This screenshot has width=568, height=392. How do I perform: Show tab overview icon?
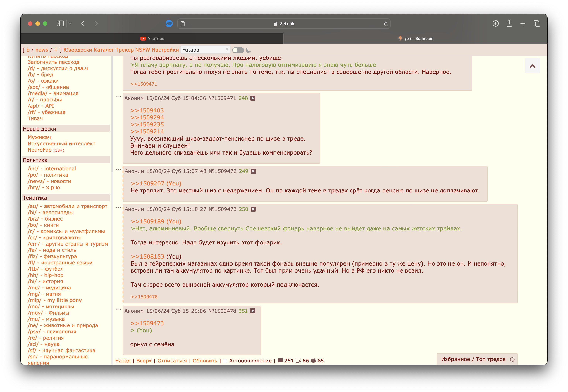click(537, 24)
